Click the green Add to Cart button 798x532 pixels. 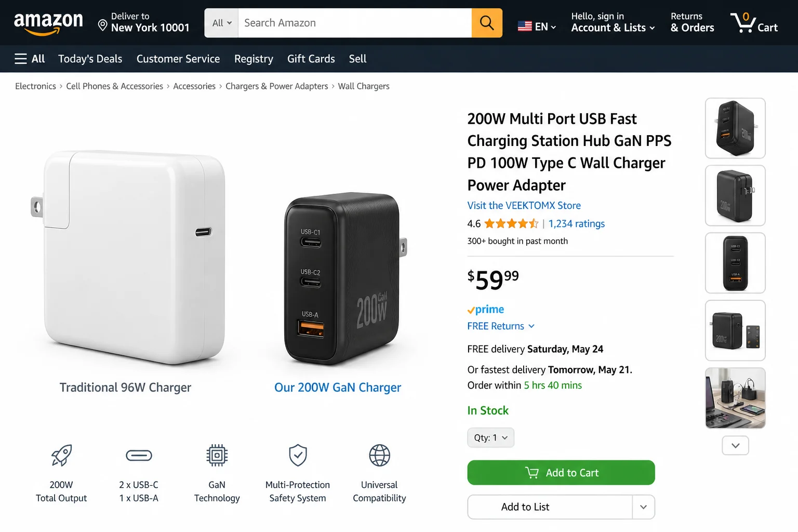click(561, 473)
